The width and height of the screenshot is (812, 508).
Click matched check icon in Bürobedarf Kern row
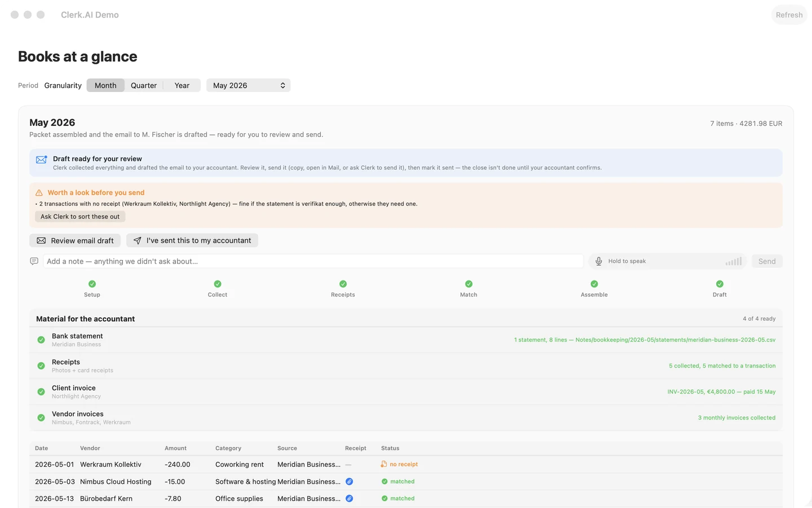385,498
